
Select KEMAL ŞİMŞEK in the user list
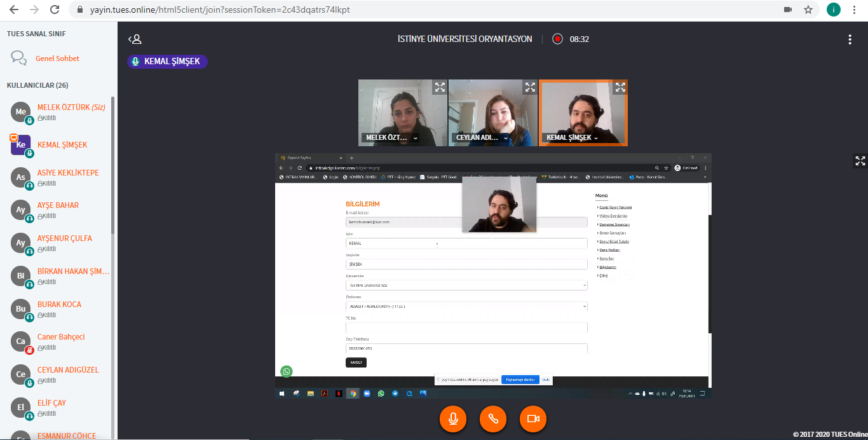click(x=62, y=145)
